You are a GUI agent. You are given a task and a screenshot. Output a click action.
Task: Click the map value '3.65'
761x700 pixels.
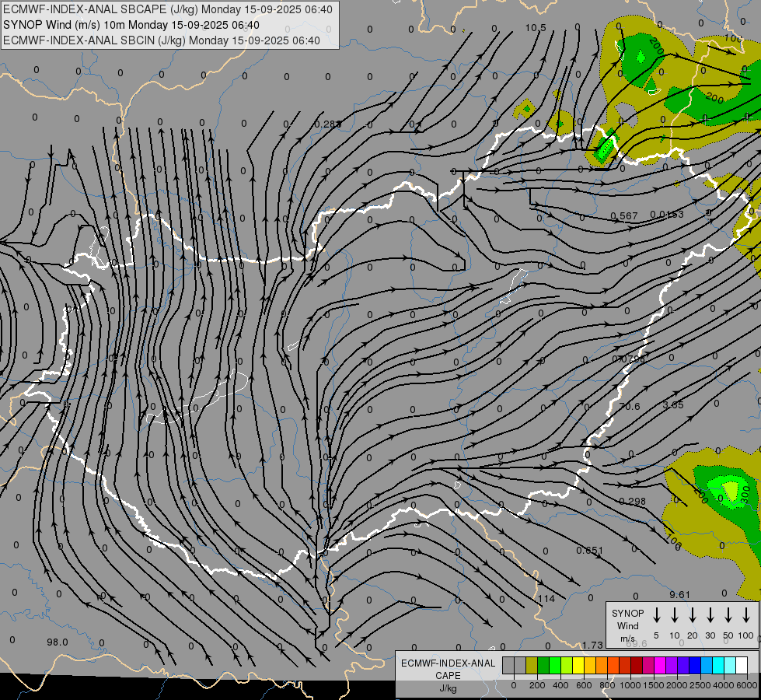[x=673, y=404]
